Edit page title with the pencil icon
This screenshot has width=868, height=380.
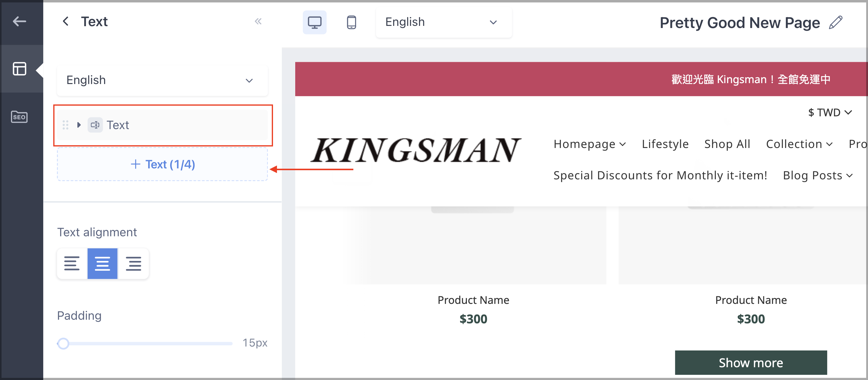[x=835, y=23]
